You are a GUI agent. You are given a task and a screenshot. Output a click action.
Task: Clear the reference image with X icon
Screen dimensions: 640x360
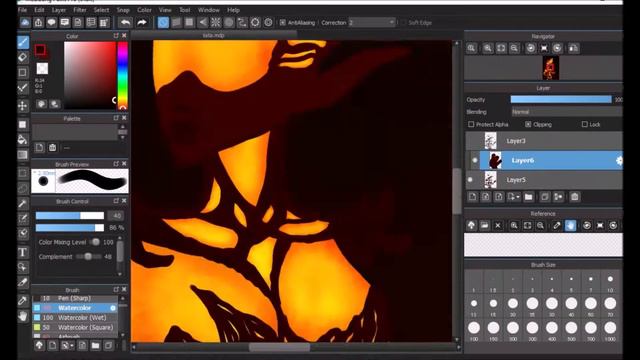(x=498, y=225)
